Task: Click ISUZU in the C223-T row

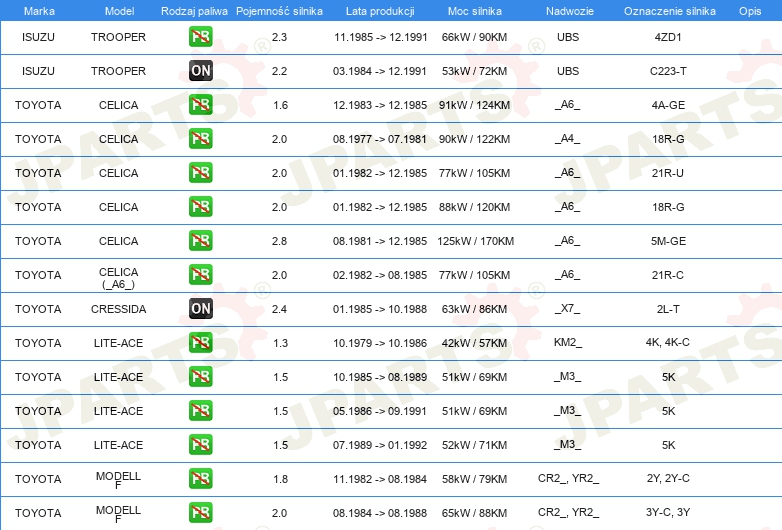Action: click(38, 71)
